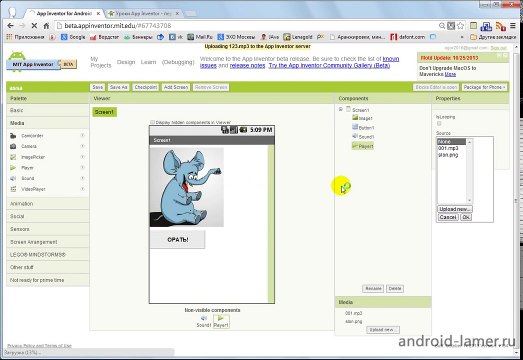Viewport: 523px width, 360px height.
Task: Click the Add Screen button
Action: point(176,87)
